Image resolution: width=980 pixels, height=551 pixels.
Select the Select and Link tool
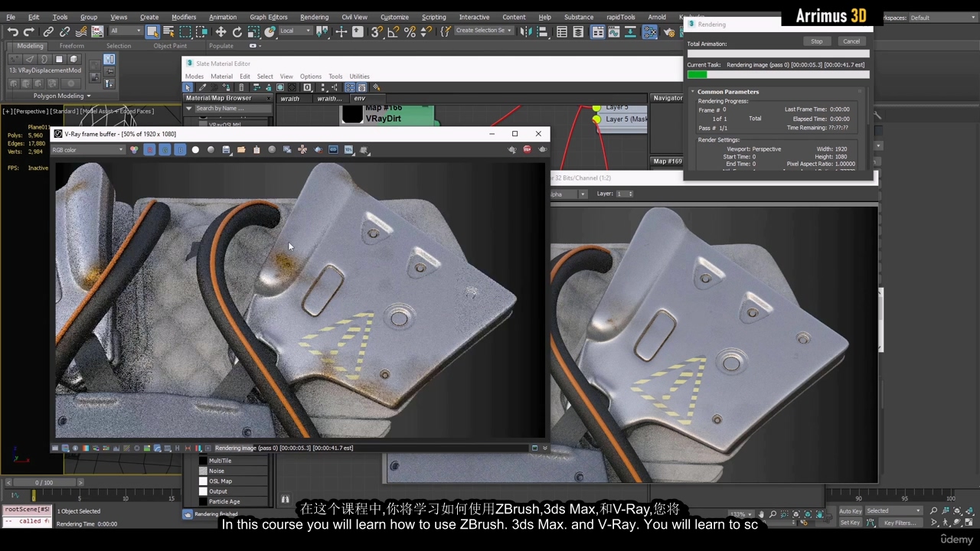pyautogui.click(x=48, y=31)
